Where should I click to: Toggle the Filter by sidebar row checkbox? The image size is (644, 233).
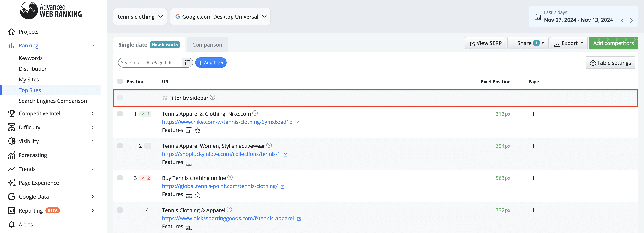tap(120, 98)
